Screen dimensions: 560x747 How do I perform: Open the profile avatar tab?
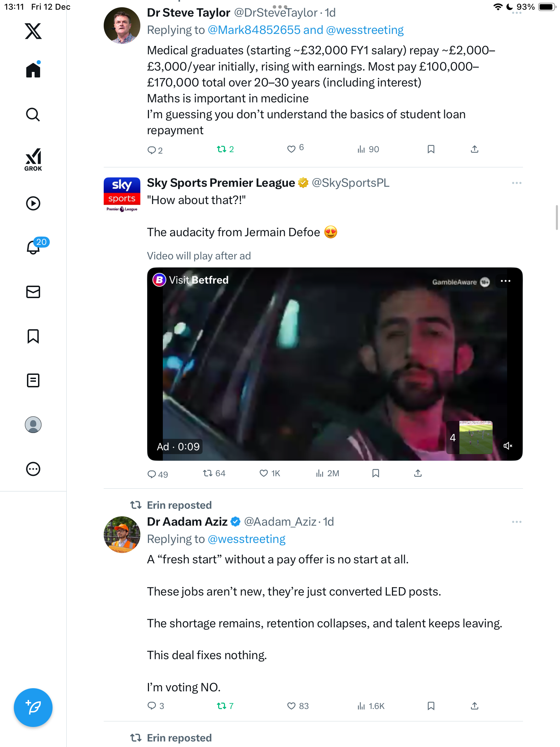[x=33, y=425]
